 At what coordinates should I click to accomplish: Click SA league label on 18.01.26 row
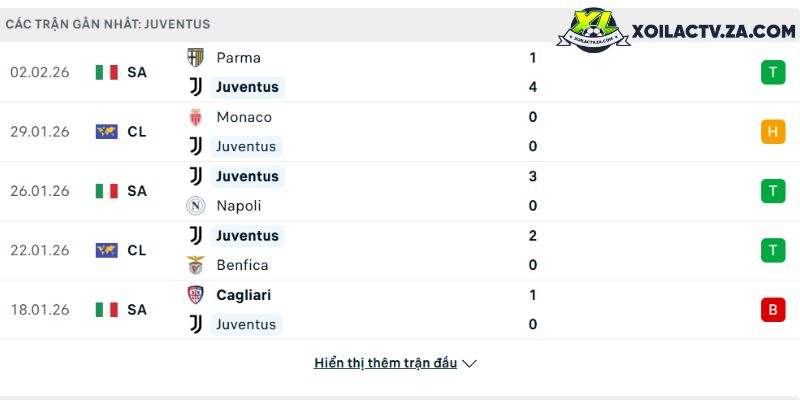137,310
